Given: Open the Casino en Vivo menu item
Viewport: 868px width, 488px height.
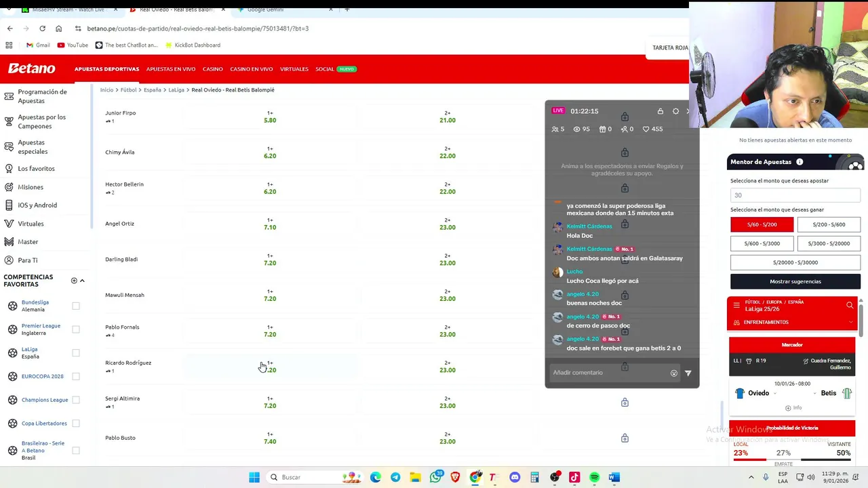Looking at the screenshot, I should pyautogui.click(x=251, y=68).
